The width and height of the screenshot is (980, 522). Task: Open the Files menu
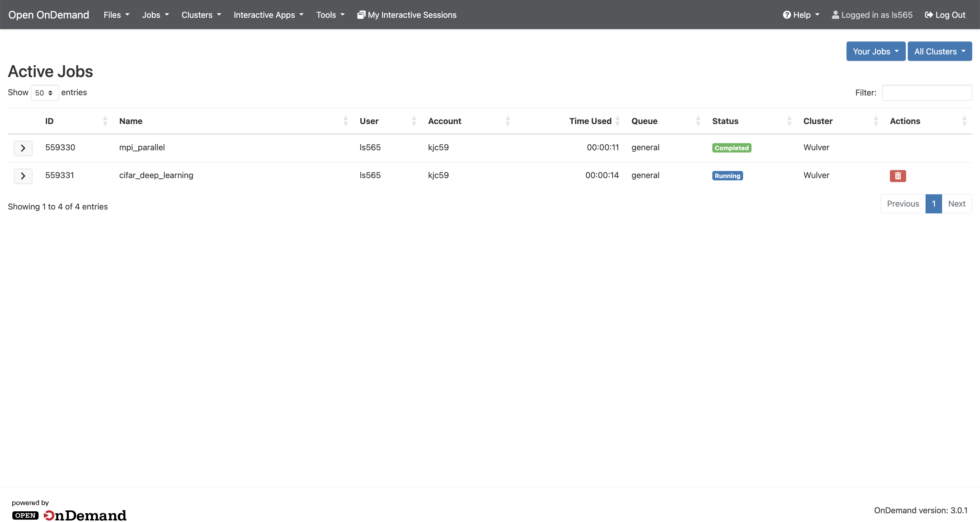coord(116,15)
